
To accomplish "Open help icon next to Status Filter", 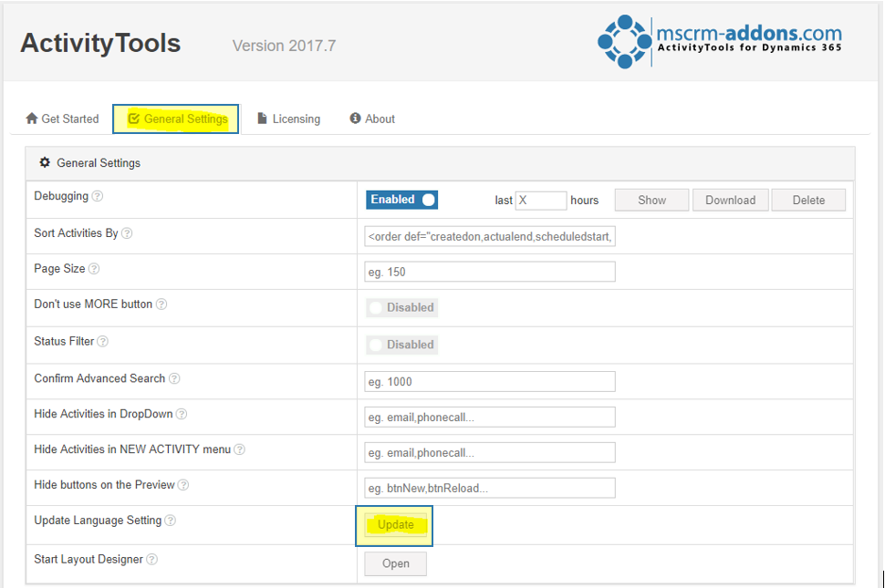I will [x=103, y=342].
